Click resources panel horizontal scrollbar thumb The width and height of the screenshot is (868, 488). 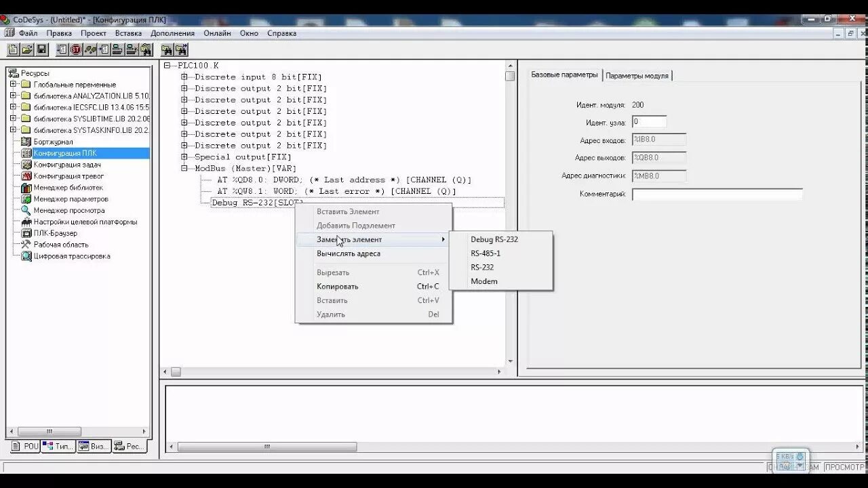click(x=50, y=431)
